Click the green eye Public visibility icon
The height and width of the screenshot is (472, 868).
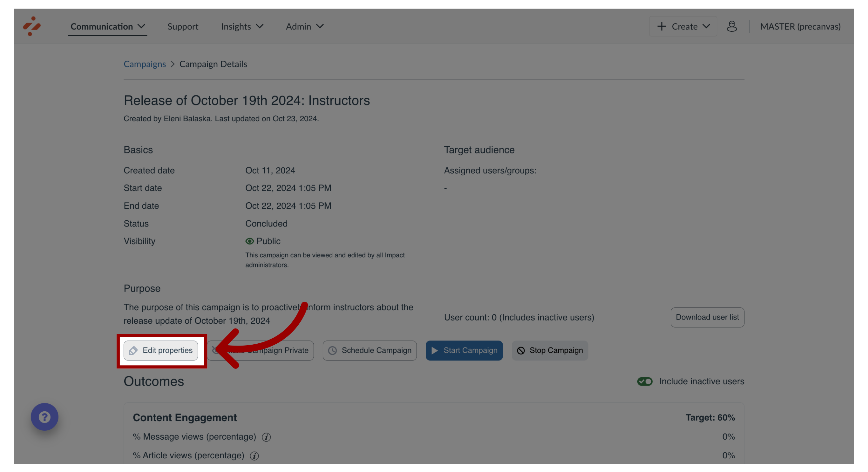[x=249, y=241]
